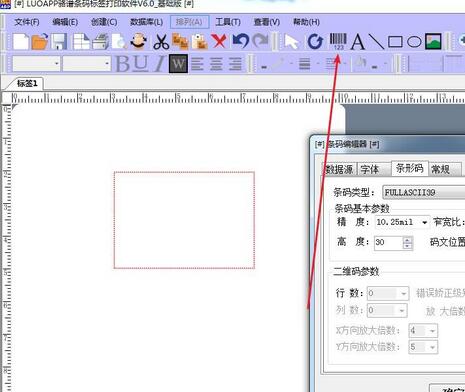Select the barcode creation tool

[x=338, y=41]
